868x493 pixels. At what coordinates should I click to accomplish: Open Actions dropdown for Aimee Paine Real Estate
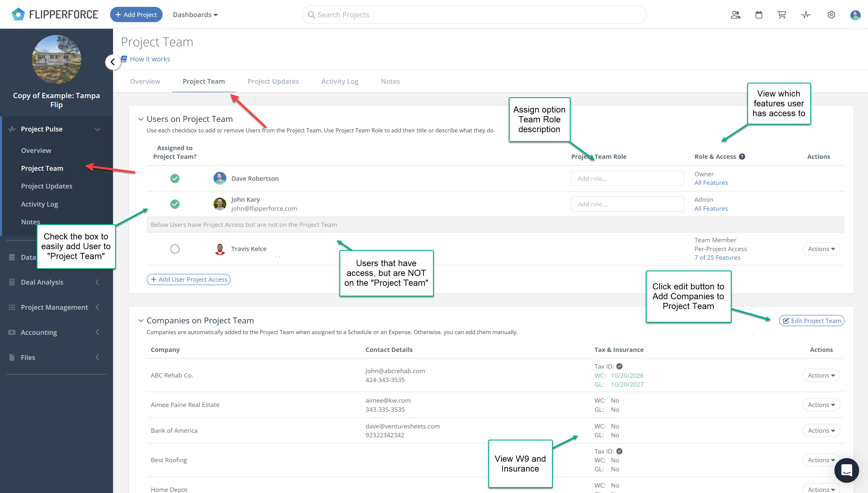click(821, 405)
